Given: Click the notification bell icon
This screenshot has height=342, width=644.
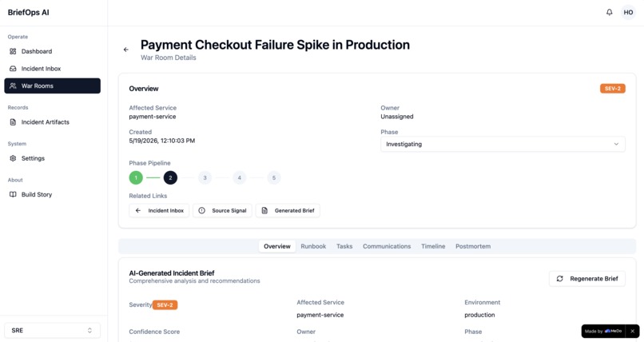Looking at the screenshot, I should (x=609, y=12).
